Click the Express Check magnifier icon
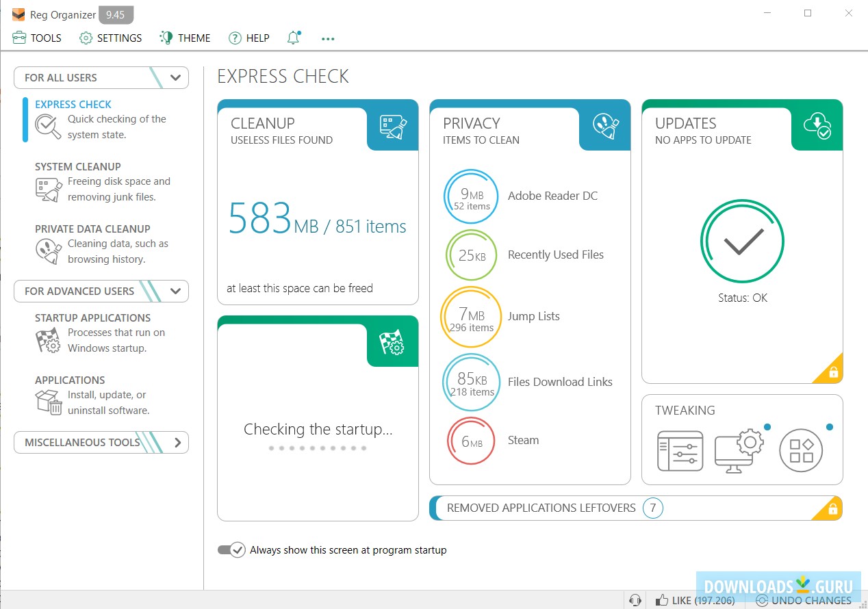This screenshot has width=868, height=609. [x=48, y=127]
